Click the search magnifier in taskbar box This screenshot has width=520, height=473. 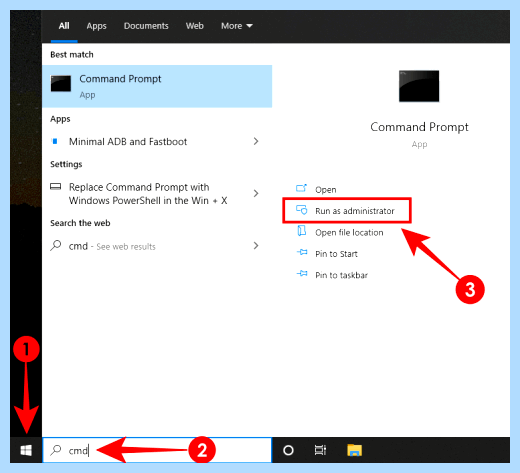56,450
